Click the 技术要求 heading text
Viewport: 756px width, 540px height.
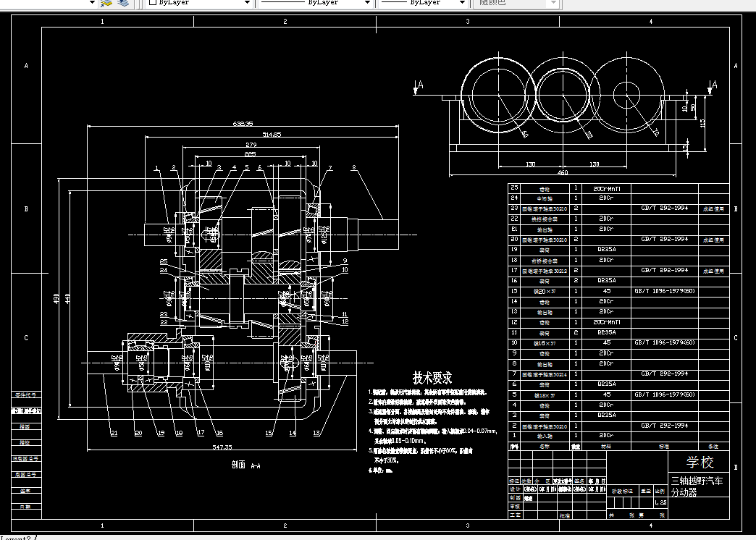pyautogui.click(x=432, y=377)
